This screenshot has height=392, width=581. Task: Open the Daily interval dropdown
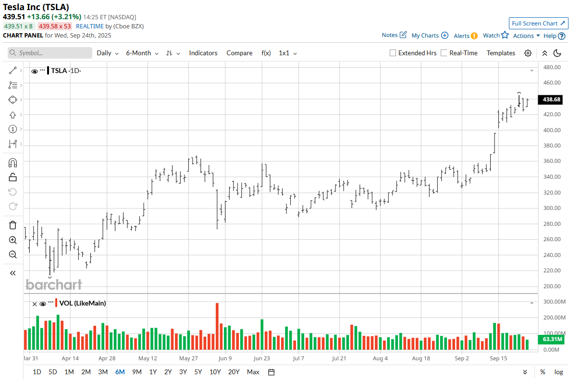tap(108, 53)
